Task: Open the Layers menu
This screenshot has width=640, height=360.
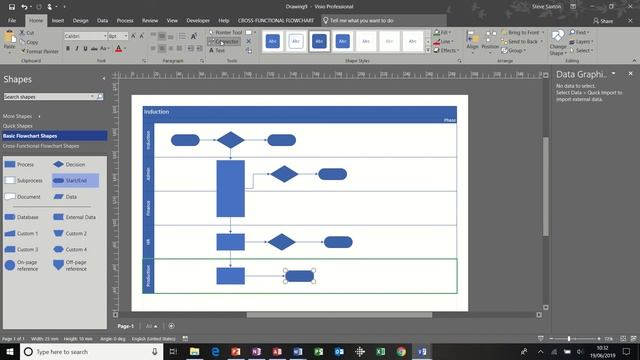Action: (x=581, y=42)
